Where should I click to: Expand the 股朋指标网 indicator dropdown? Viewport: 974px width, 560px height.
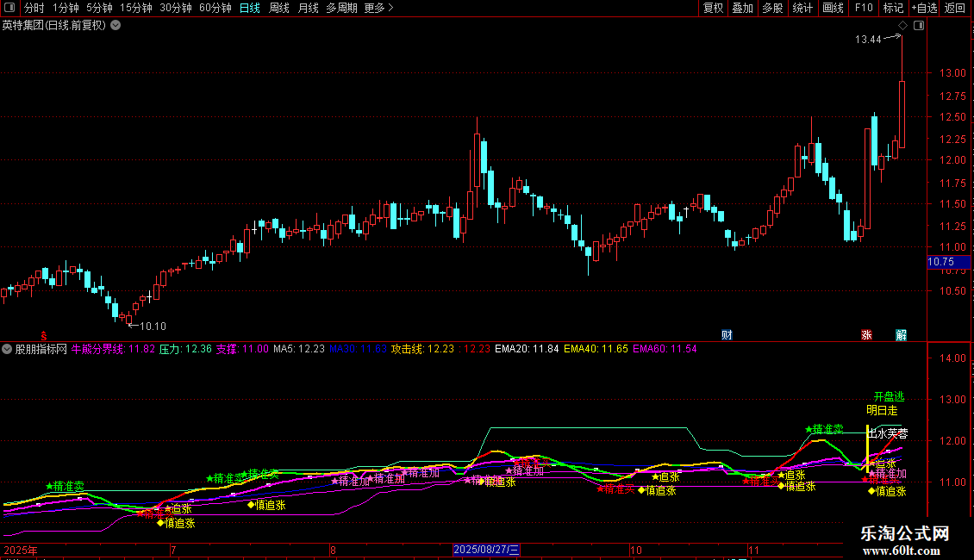point(8,349)
